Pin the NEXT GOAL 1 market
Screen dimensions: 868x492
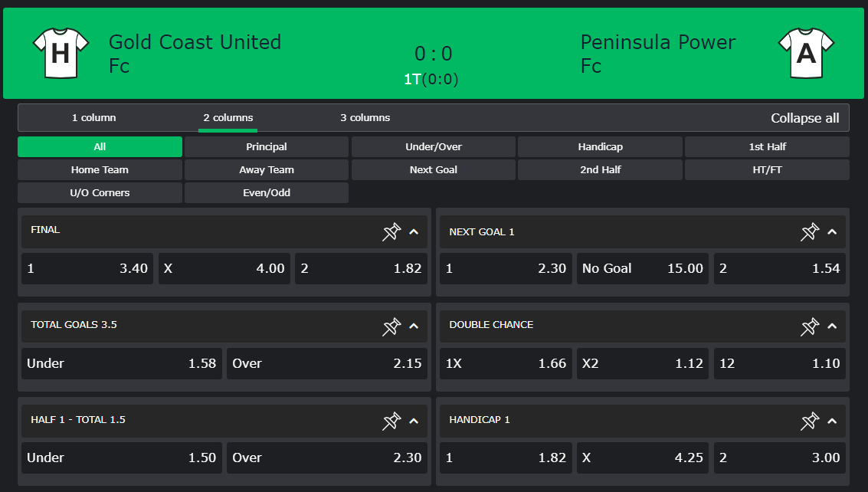point(810,231)
